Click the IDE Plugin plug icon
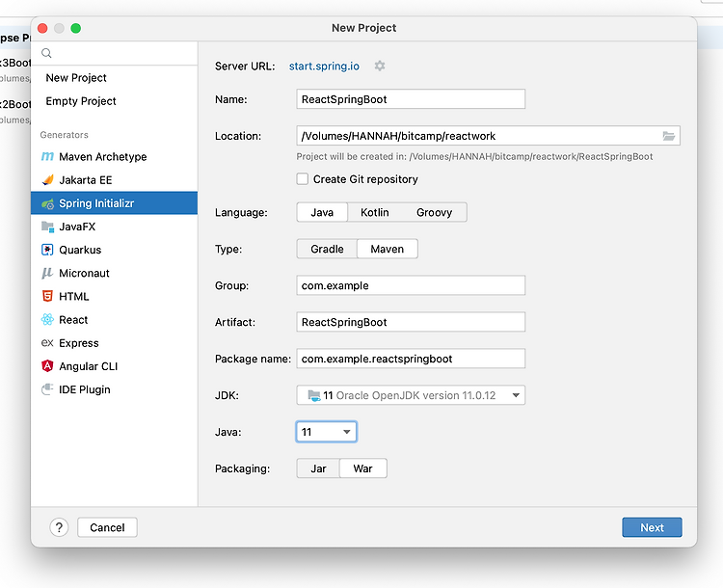Image resolution: width=723 pixels, height=588 pixels. coord(47,389)
